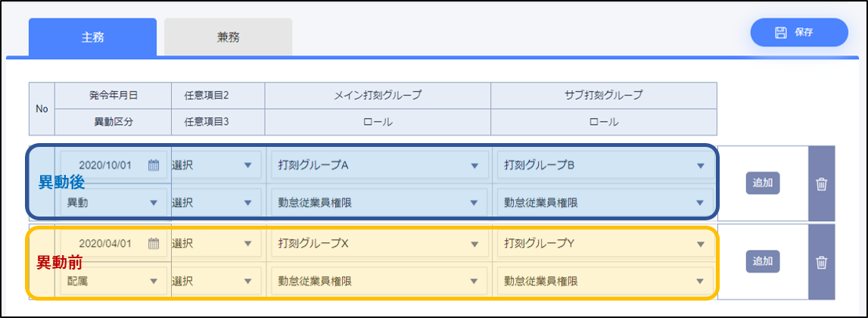Open the 打刻グループY dropdown
The height and width of the screenshot is (318, 868).
(x=701, y=244)
